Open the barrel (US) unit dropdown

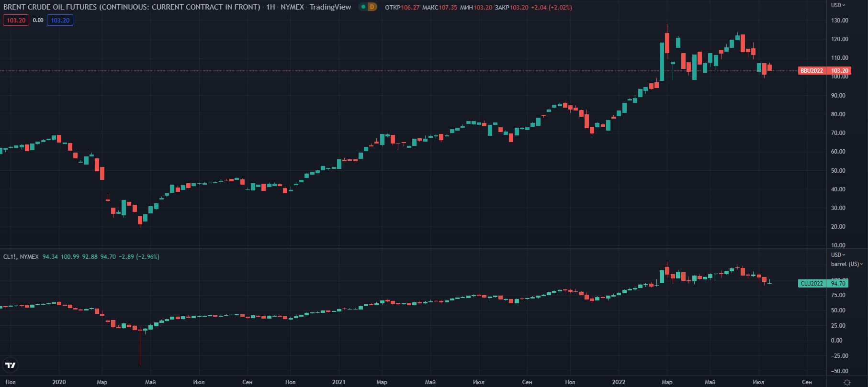(847, 264)
